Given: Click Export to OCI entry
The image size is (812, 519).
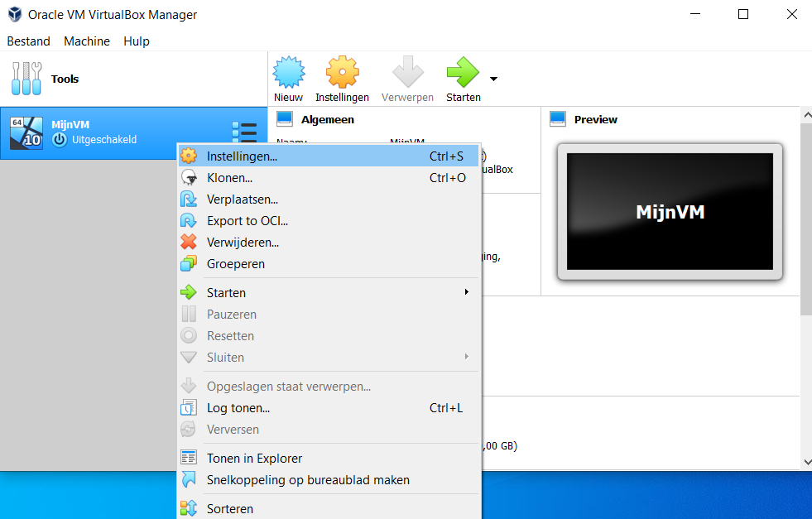Looking at the screenshot, I should click(x=247, y=221).
